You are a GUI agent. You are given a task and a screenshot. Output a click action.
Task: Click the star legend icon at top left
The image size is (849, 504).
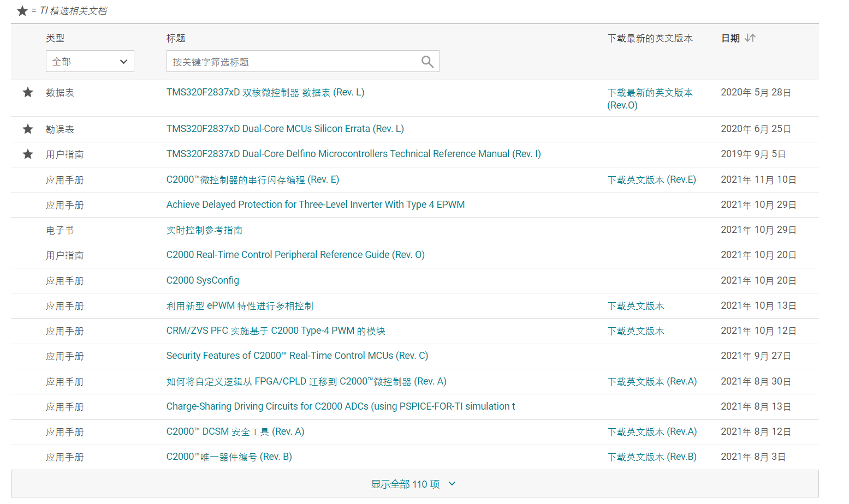tap(23, 10)
